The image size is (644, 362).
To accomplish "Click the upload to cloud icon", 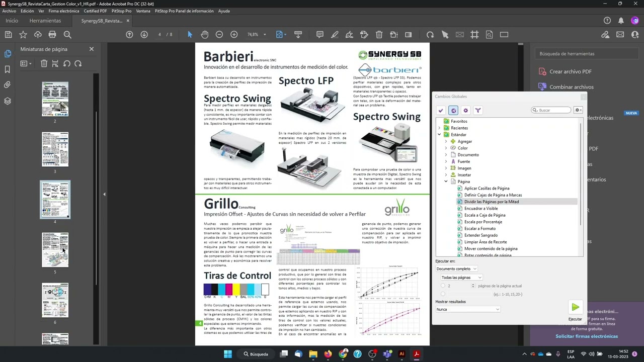I will pos(38,35).
